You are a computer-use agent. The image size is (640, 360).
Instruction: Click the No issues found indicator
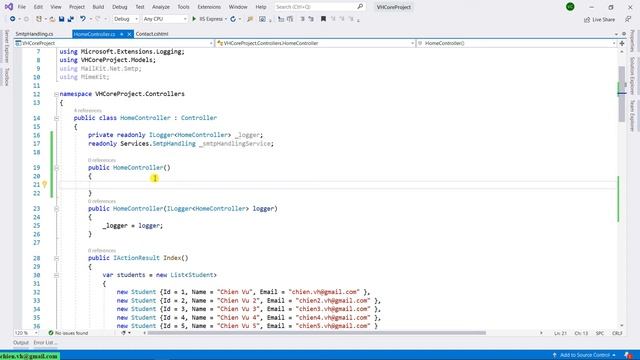pos(68,333)
